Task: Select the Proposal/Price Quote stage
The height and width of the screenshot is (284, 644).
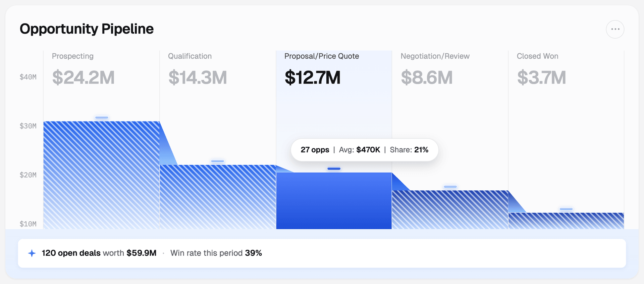Action: 322,56
